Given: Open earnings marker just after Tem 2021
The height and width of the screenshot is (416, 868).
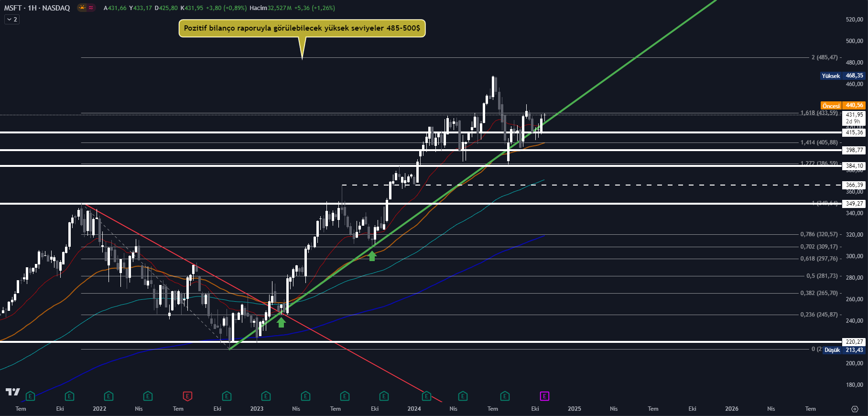Looking at the screenshot, I should click(x=30, y=396).
